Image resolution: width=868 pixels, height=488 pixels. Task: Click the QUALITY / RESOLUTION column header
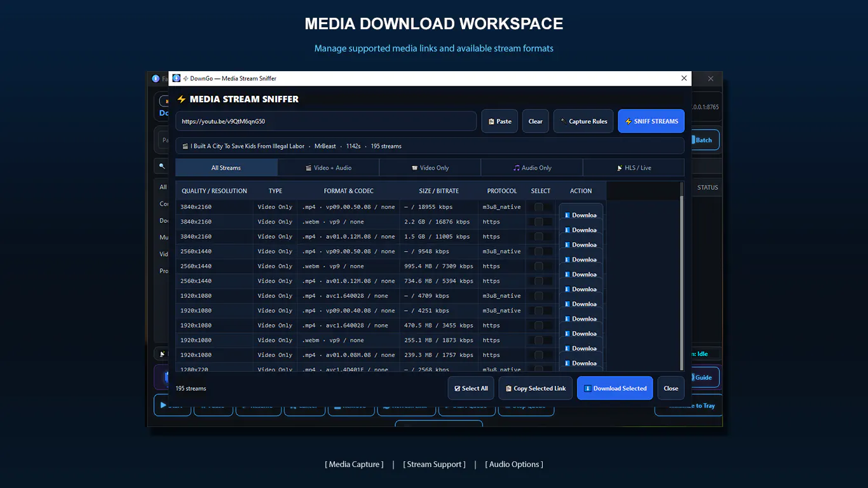[x=214, y=191]
